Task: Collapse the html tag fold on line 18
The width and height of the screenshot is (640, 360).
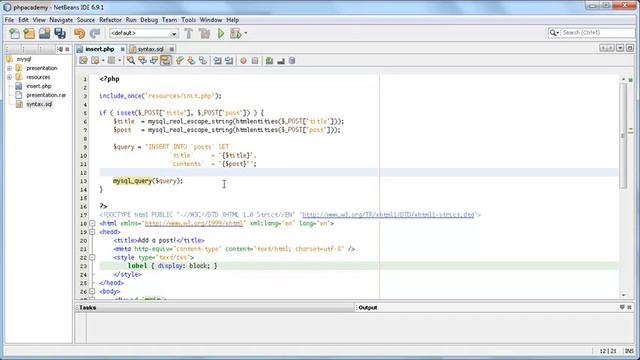Action: 92,223
